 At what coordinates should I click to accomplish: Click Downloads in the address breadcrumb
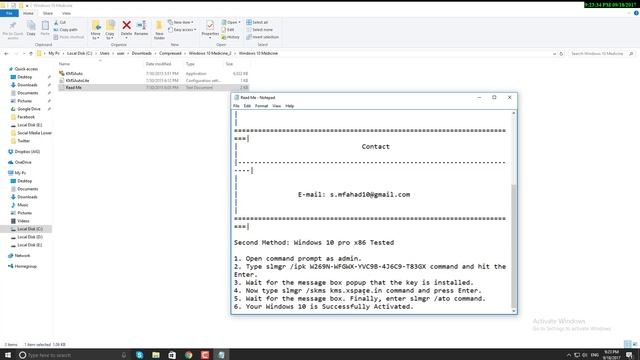(x=142, y=53)
